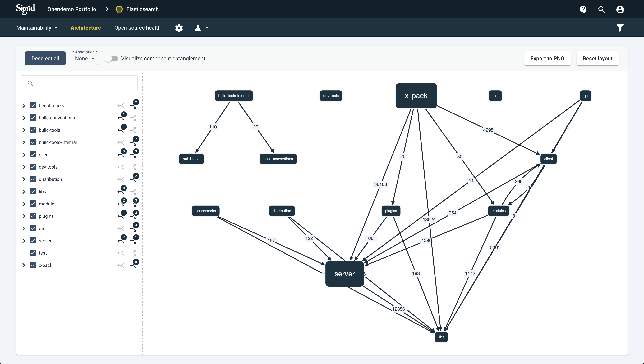The width and height of the screenshot is (644, 364).
Task: Click the flask experiments icon
Action: (198, 28)
